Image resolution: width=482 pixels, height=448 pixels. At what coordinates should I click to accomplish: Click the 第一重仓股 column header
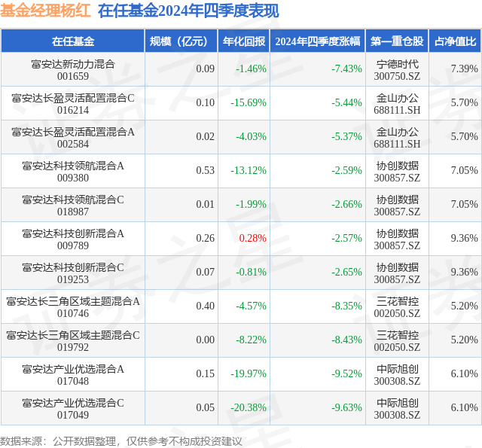tap(397, 41)
